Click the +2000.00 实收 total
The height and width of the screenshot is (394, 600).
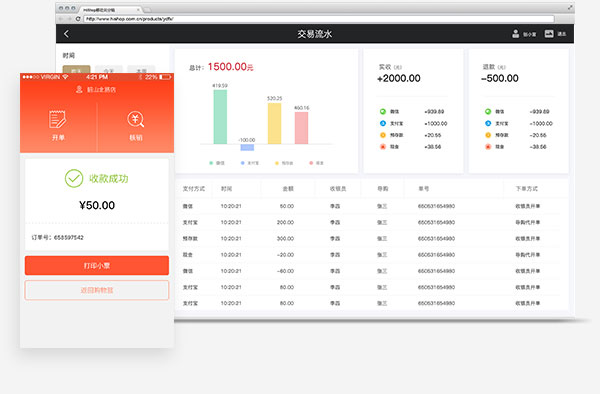399,78
